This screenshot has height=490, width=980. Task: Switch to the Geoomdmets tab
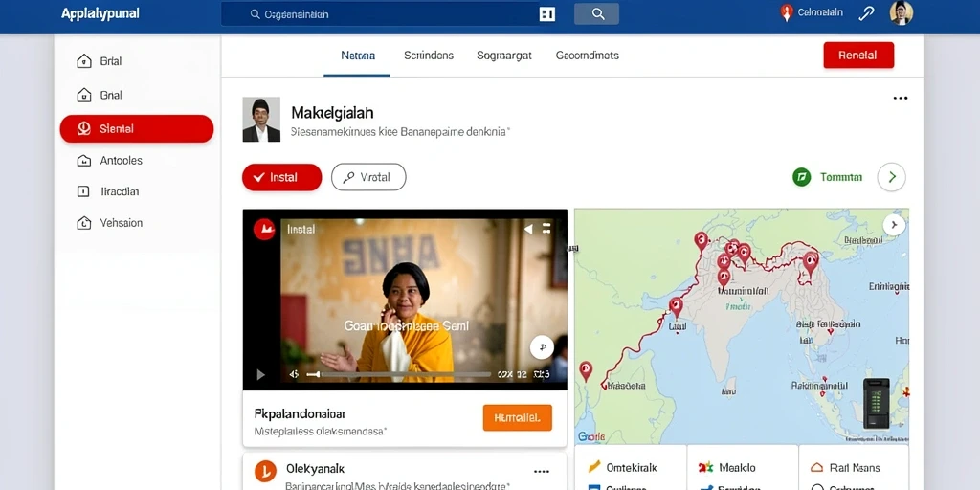pos(587,55)
